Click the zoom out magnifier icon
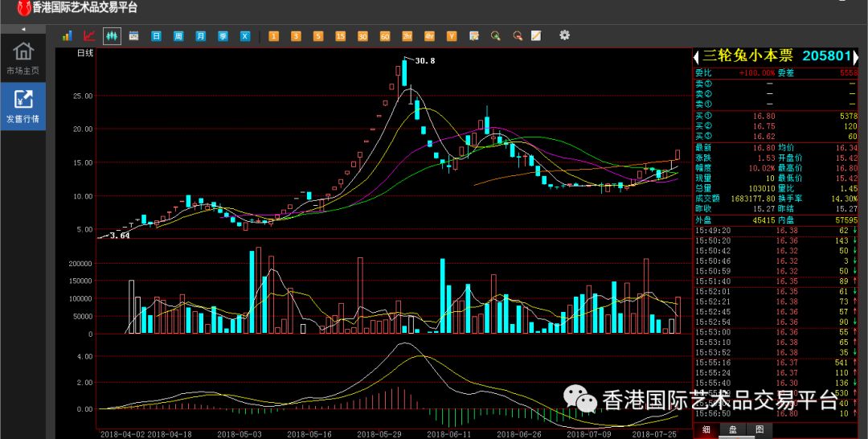 (x=518, y=36)
